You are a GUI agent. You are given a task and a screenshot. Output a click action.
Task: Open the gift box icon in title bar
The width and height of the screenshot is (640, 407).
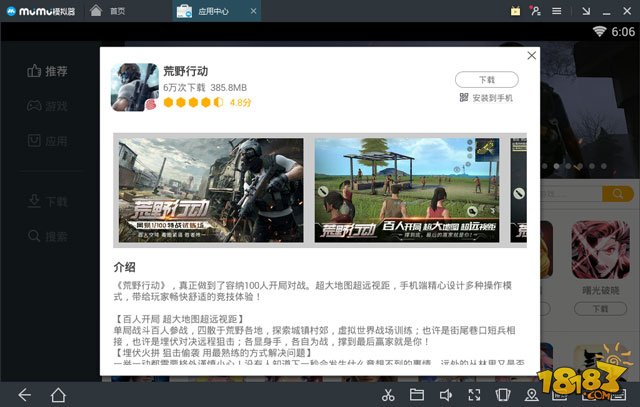[515, 11]
